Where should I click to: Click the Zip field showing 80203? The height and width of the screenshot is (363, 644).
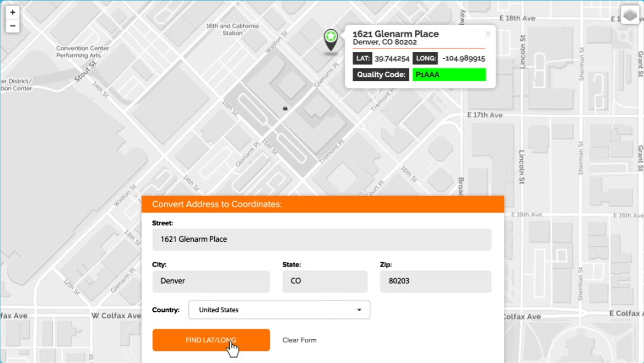435,281
